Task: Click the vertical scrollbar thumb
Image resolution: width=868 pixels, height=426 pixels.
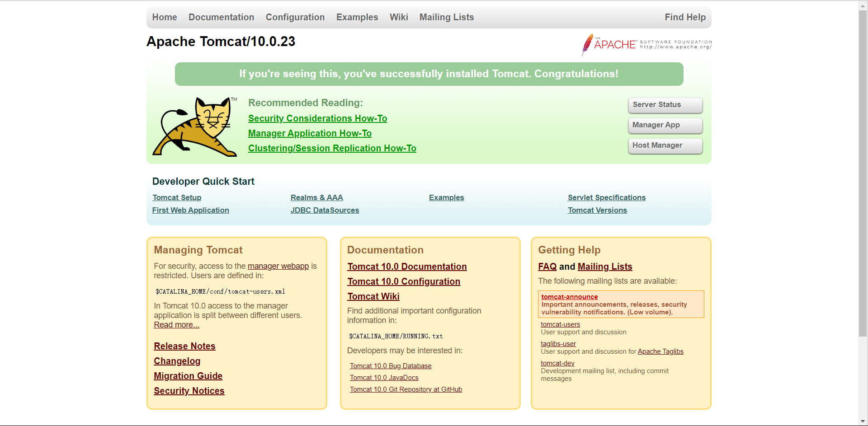Action: click(863, 173)
